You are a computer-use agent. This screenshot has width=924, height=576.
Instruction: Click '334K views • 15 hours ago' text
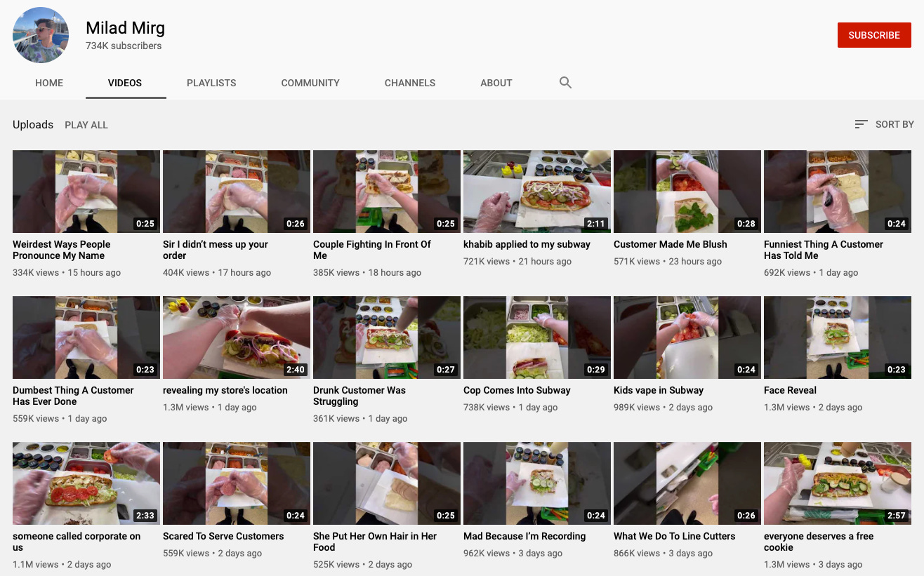pyautogui.click(x=67, y=272)
